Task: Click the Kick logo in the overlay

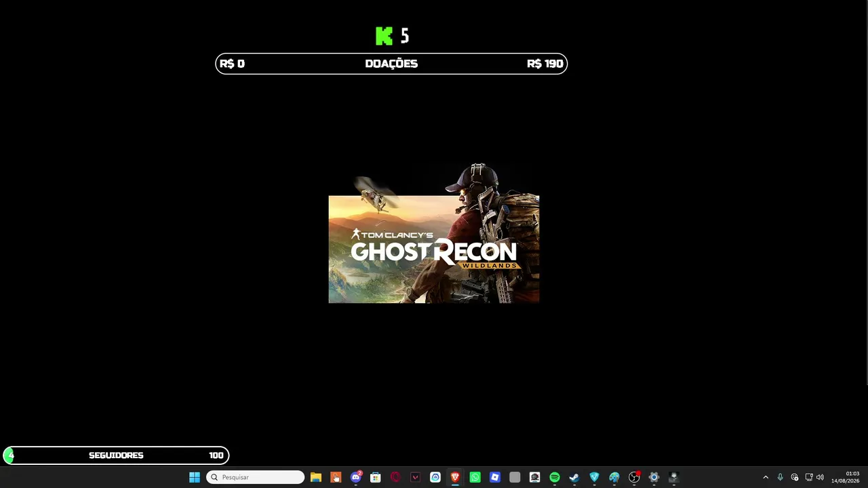Action: (x=384, y=36)
